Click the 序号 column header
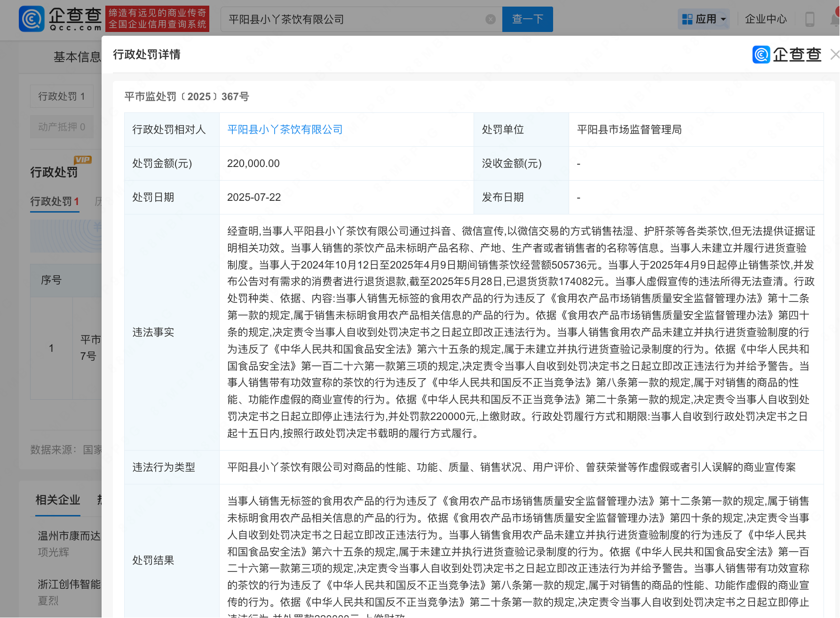840x618 pixels. [x=51, y=280]
